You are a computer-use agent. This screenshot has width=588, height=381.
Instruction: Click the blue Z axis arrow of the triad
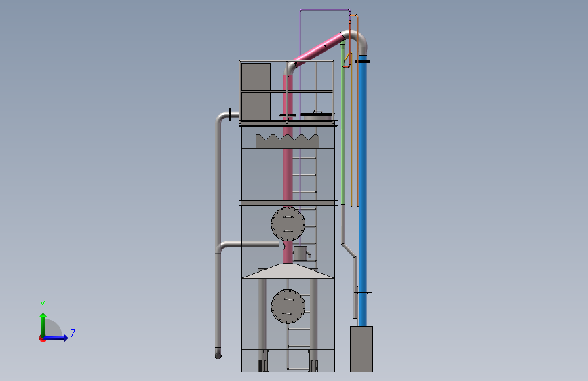point(56,338)
